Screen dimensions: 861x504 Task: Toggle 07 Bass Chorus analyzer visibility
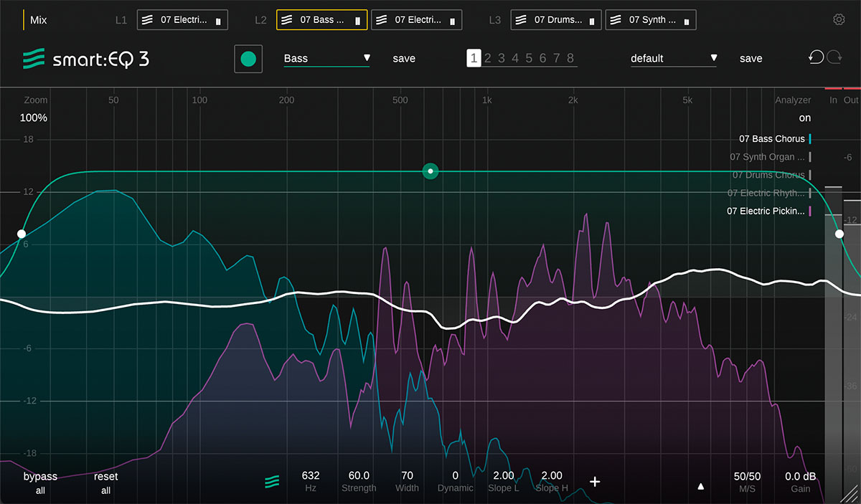(775, 139)
